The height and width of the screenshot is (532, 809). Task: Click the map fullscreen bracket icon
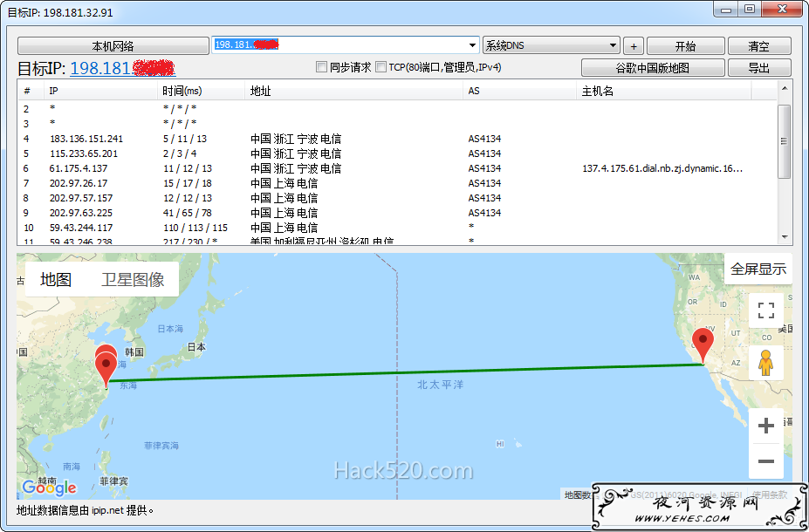tap(766, 310)
